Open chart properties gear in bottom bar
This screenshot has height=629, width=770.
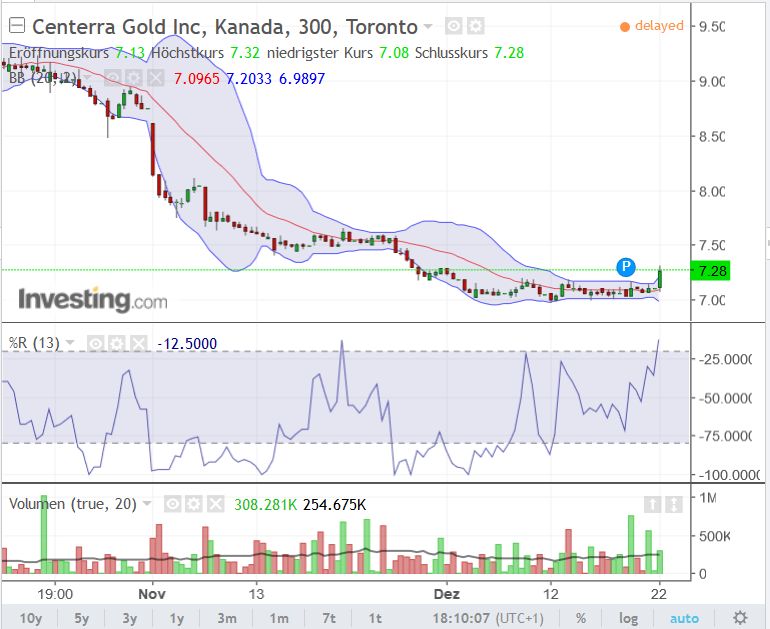(x=740, y=618)
